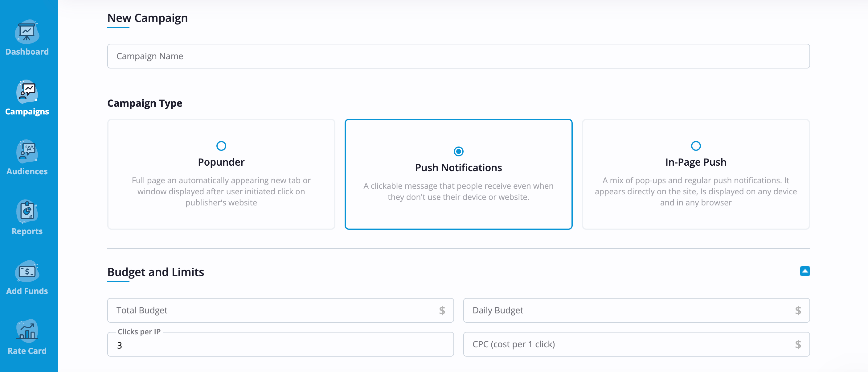Select the Popunder radio button
868x372 pixels.
(x=221, y=146)
